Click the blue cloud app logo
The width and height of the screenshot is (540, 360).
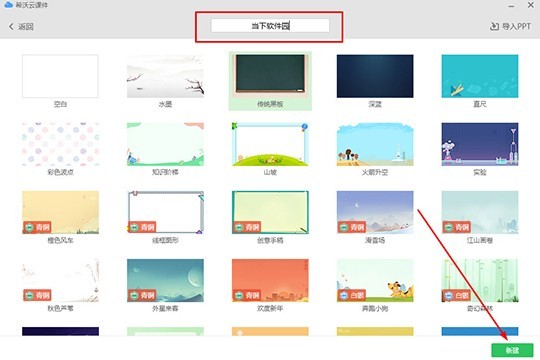click(x=8, y=5)
